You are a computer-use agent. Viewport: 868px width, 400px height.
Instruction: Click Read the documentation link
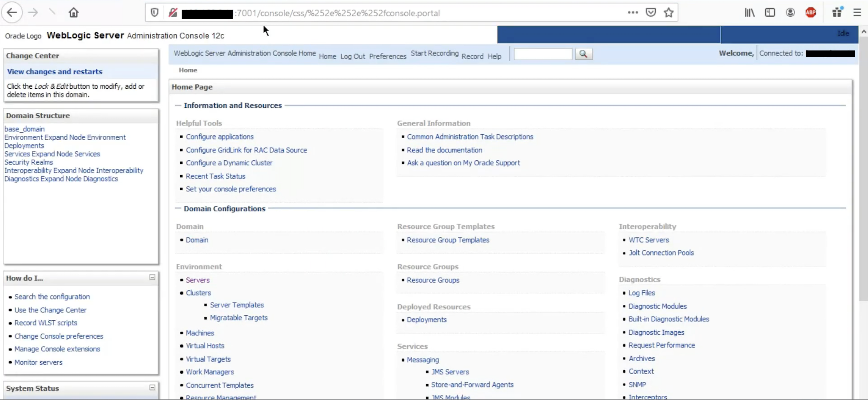pyautogui.click(x=444, y=150)
